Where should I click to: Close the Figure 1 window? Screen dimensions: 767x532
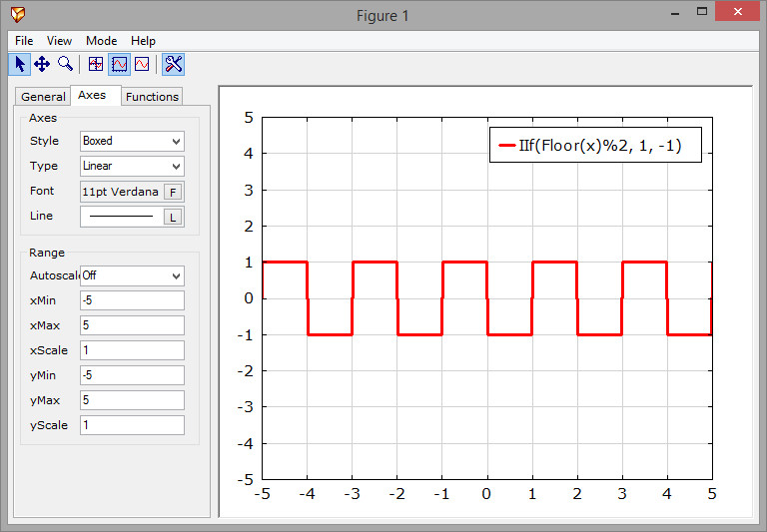click(x=738, y=11)
